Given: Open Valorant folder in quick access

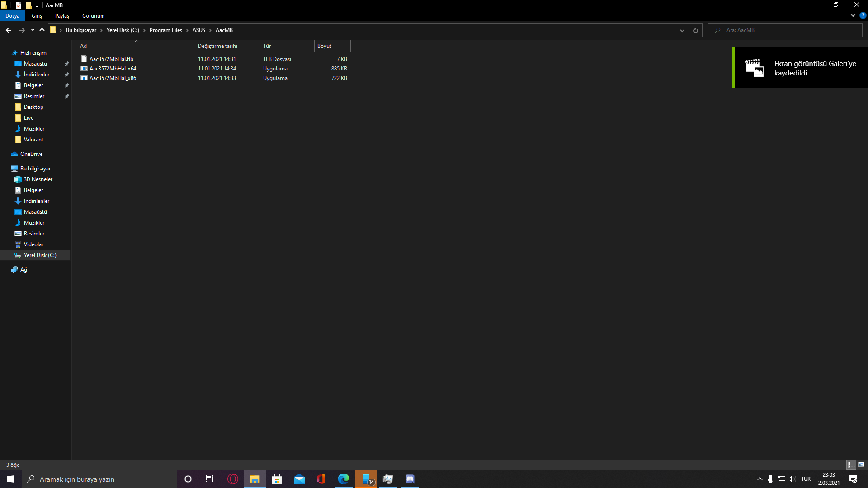Looking at the screenshot, I should coord(33,140).
